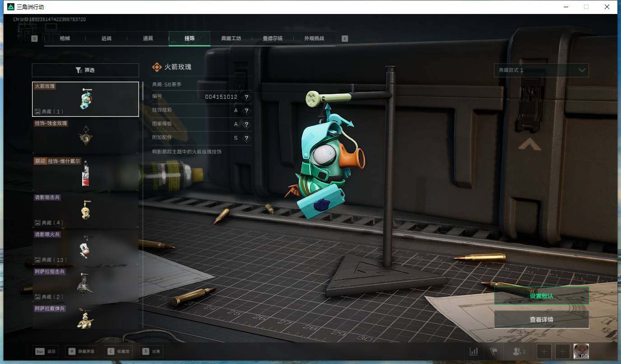621x364 pixels.
Task: Click the 查看详情 button
Action: tap(541, 319)
